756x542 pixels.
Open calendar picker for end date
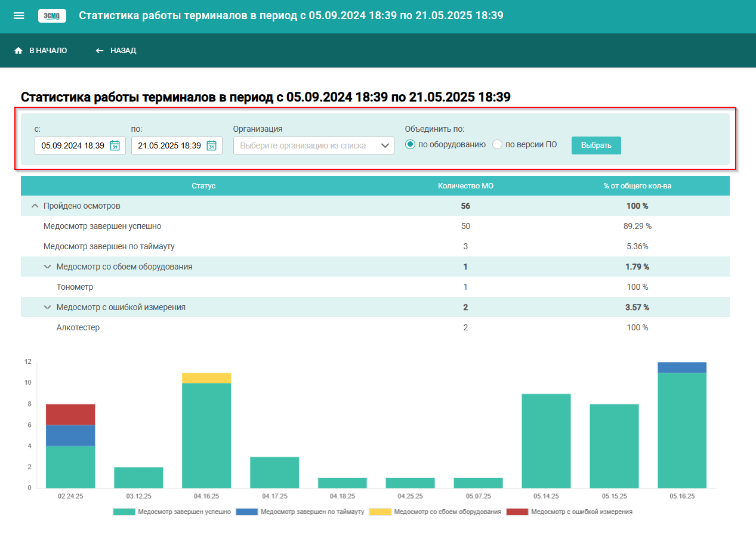(211, 145)
